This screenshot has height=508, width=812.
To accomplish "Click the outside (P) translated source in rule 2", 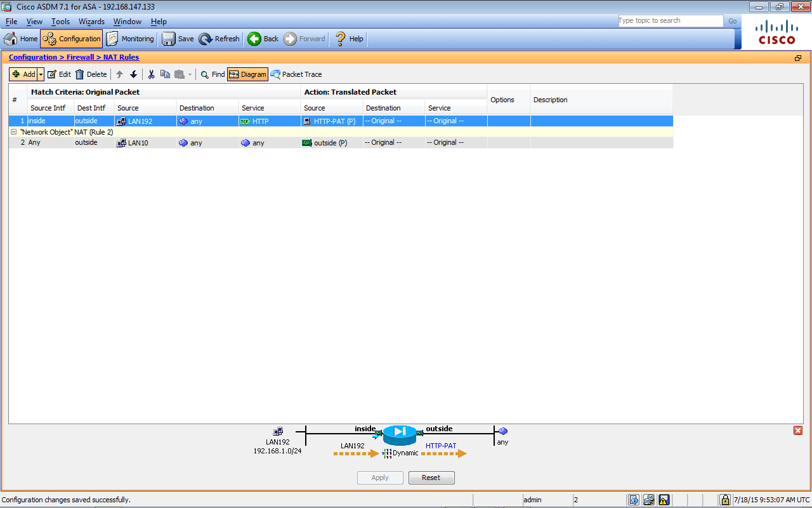I will pos(332,143).
